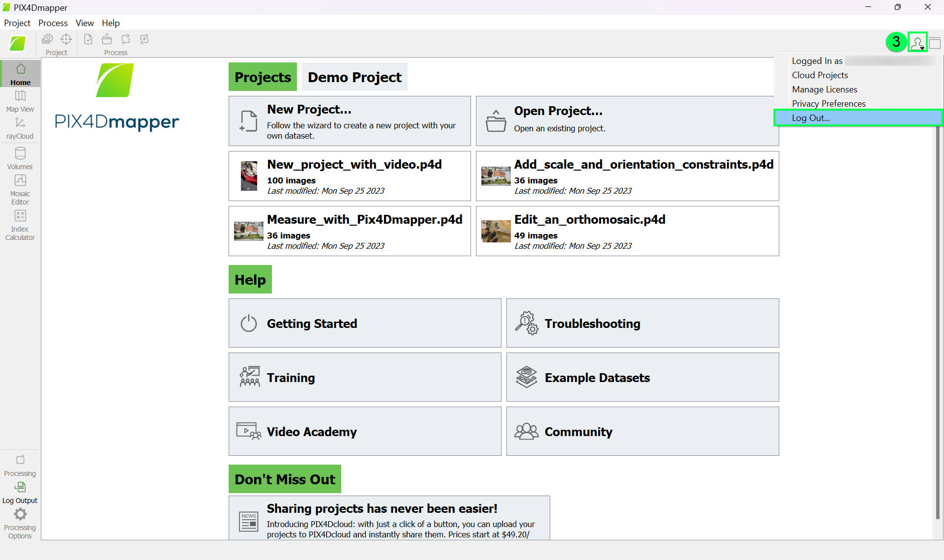Viewport: 944px width, 560px height.
Task: Open the user account dropdown
Action: coord(917,43)
